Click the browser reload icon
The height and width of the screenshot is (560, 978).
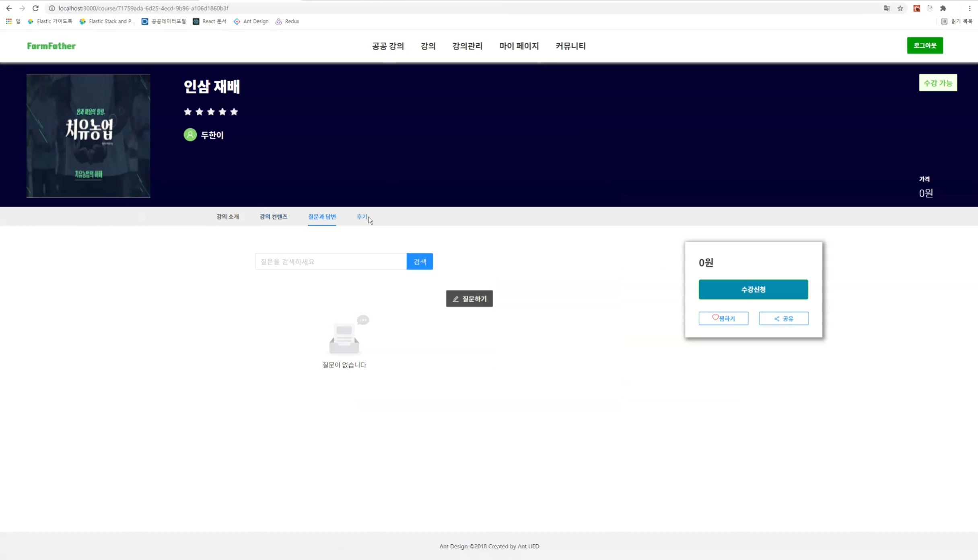(35, 8)
